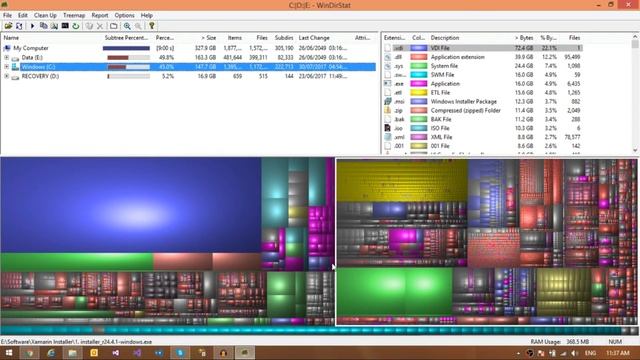Click the X permanent delete icon
Viewport: 640px width, 360px height.
[x=100, y=26]
